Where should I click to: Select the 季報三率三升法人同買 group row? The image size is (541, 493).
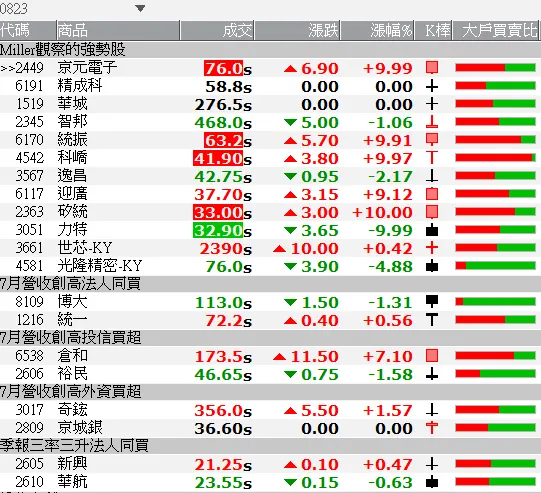point(270,446)
